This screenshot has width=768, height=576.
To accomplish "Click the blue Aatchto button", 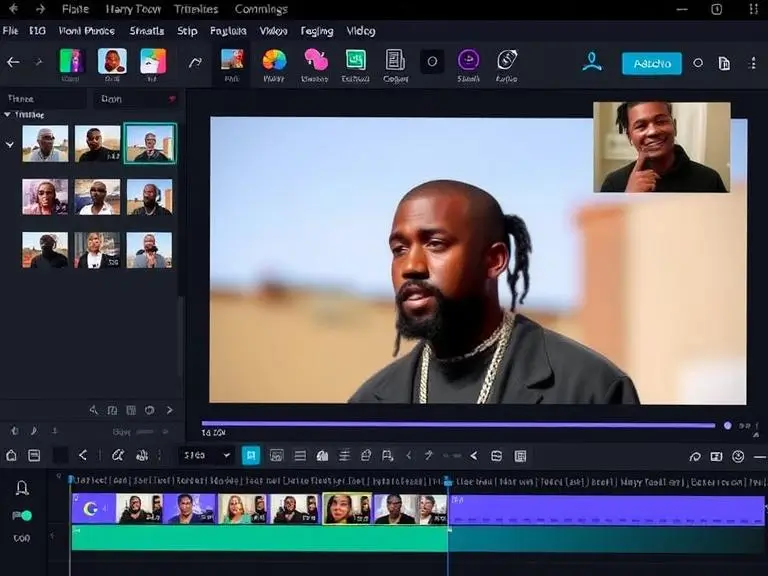I will (651, 63).
